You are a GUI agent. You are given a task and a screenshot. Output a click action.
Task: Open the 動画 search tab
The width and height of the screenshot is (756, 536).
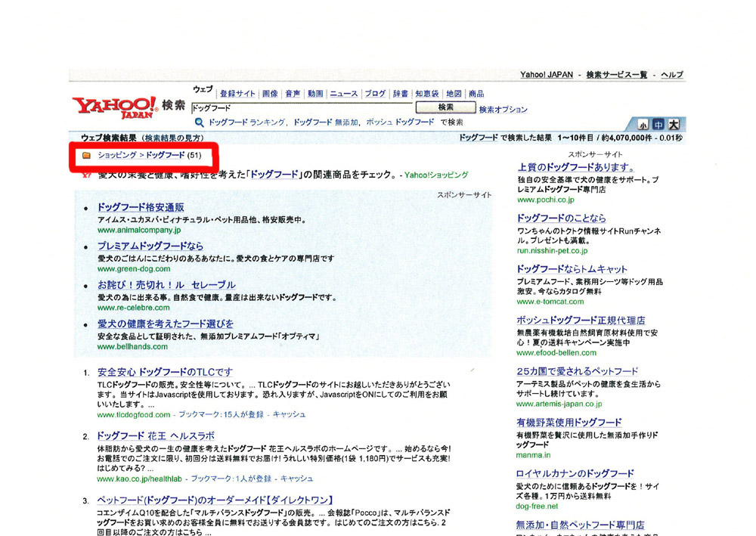pyautogui.click(x=315, y=94)
